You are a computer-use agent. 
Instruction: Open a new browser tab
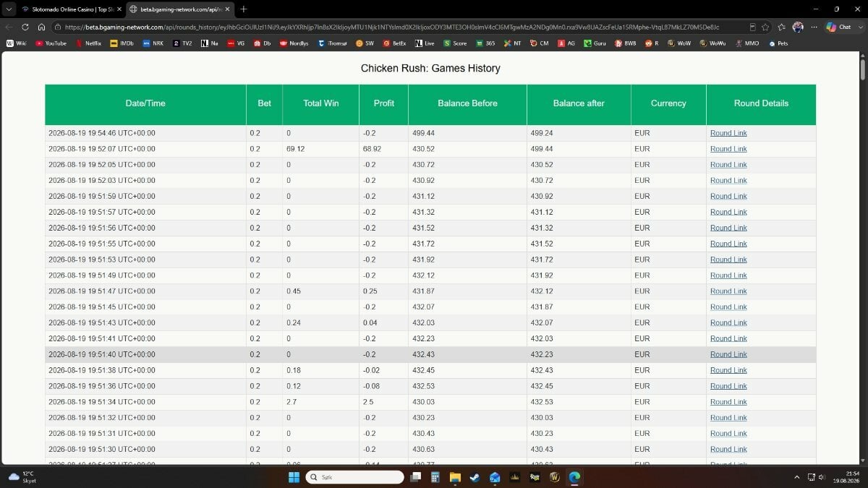[243, 9]
